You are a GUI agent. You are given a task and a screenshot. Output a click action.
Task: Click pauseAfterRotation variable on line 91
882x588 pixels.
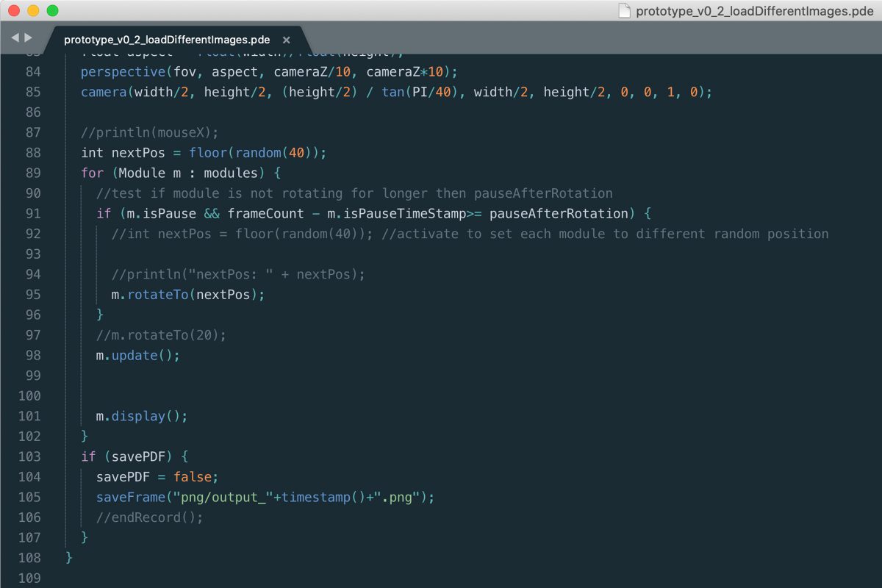pyautogui.click(x=559, y=214)
